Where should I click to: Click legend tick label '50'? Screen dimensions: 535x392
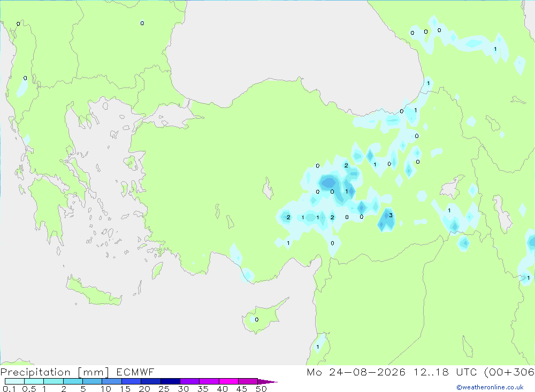(x=261, y=389)
